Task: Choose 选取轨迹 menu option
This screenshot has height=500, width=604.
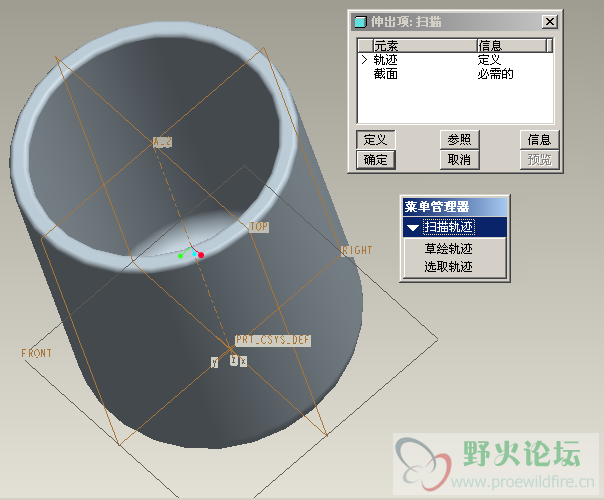Action: (x=448, y=267)
